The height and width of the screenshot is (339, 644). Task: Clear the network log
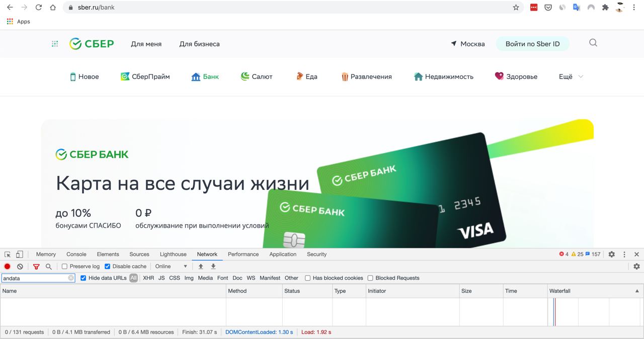(20, 266)
